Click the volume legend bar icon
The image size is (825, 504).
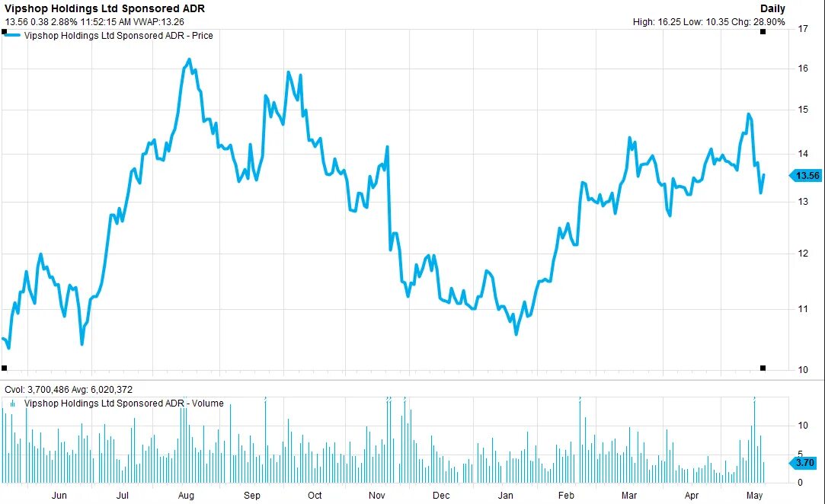[x=13, y=404]
